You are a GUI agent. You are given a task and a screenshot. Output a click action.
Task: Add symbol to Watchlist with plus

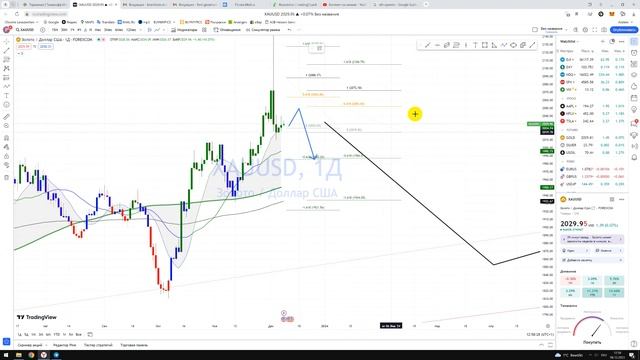[603, 42]
